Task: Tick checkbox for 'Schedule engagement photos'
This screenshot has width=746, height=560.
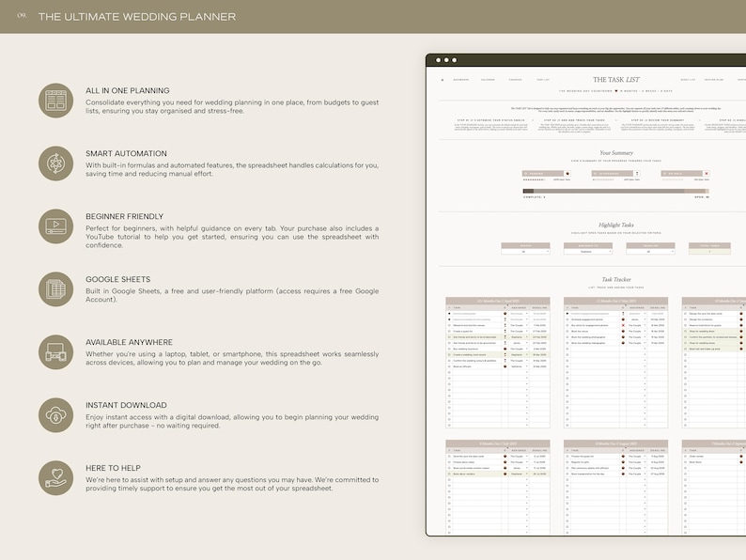Action: pos(567,319)
